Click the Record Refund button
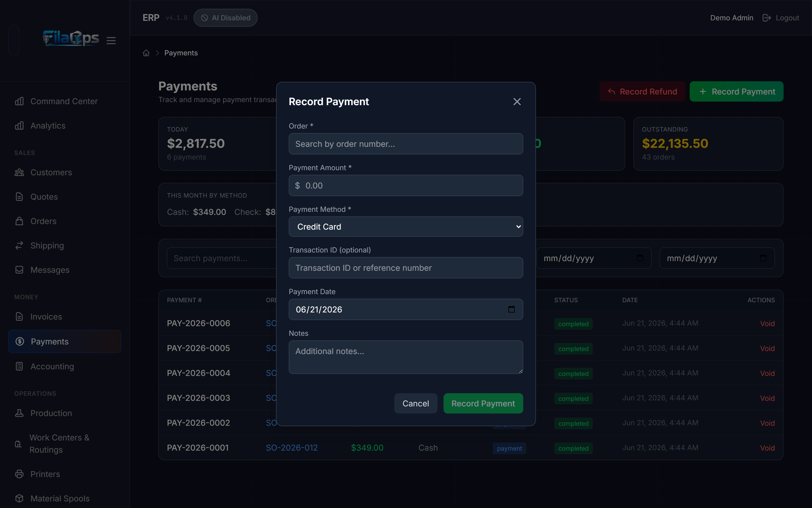 (642, 91)
